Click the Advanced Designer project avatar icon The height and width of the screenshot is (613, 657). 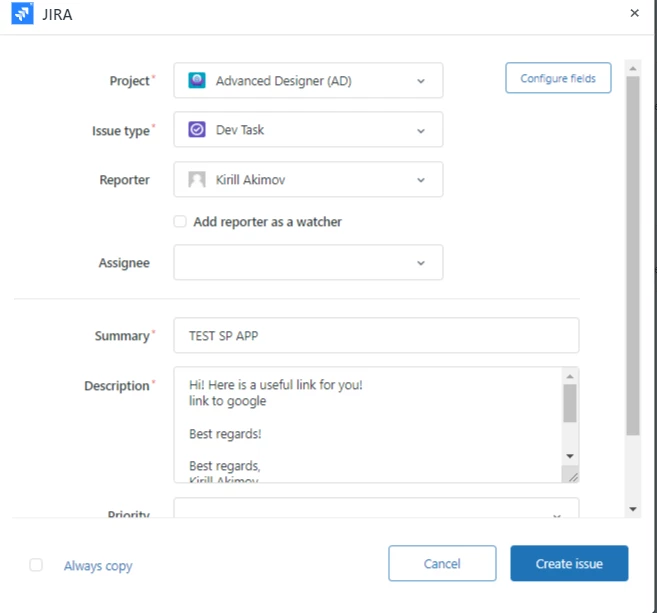coord(197,80)
